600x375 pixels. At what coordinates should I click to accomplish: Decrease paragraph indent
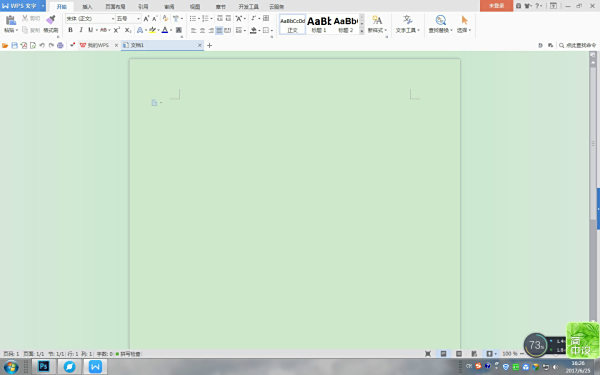pyautogui.click(x=220, y=18)
